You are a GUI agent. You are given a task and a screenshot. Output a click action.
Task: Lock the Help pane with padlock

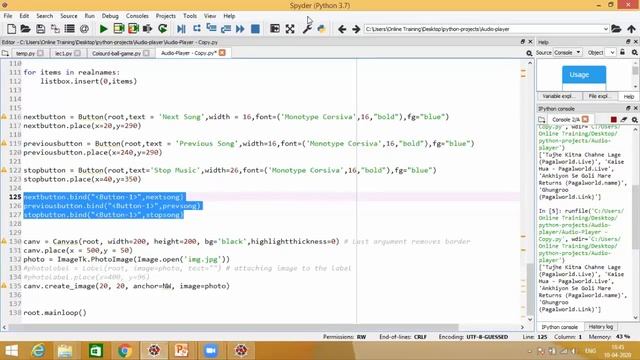tap(622, 53)
